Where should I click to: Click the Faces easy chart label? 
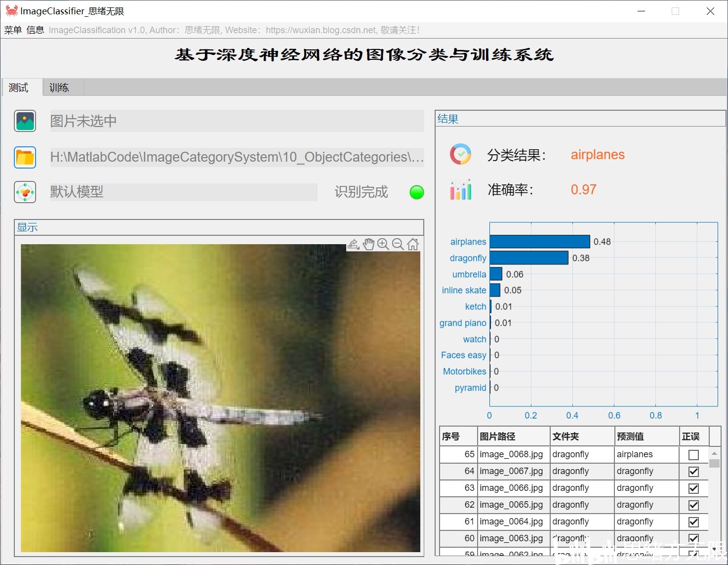coord(464,355)
